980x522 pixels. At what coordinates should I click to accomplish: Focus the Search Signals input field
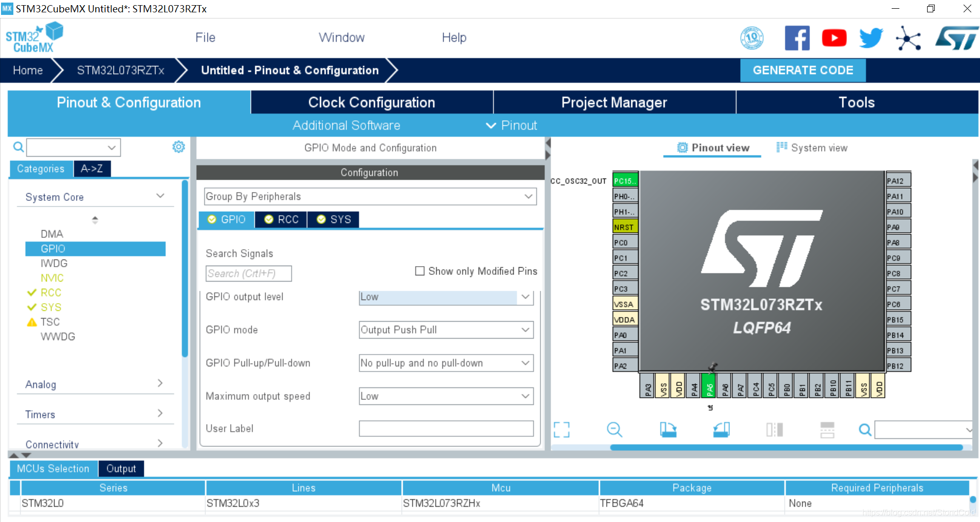pos(249,273)
